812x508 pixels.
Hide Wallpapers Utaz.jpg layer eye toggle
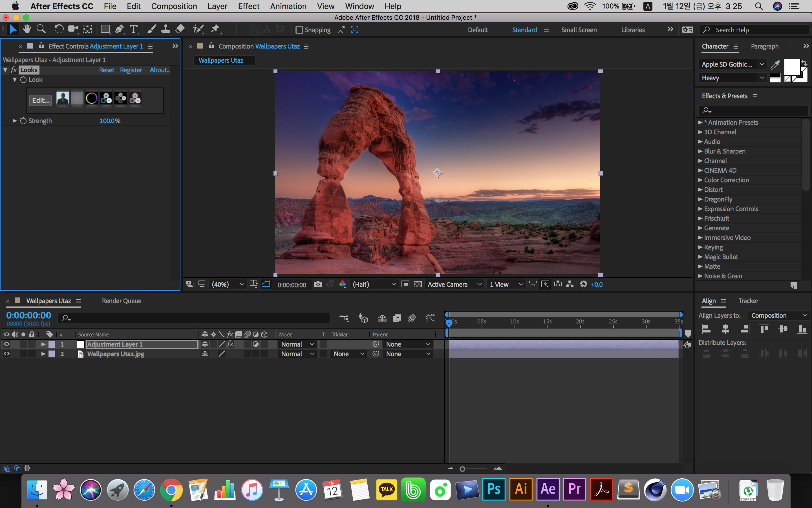[x=6, y=354]
